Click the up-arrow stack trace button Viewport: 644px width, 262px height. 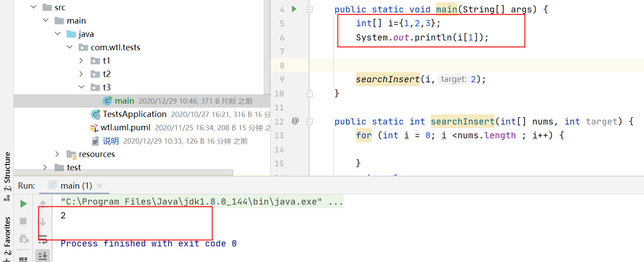pos(43,204)
